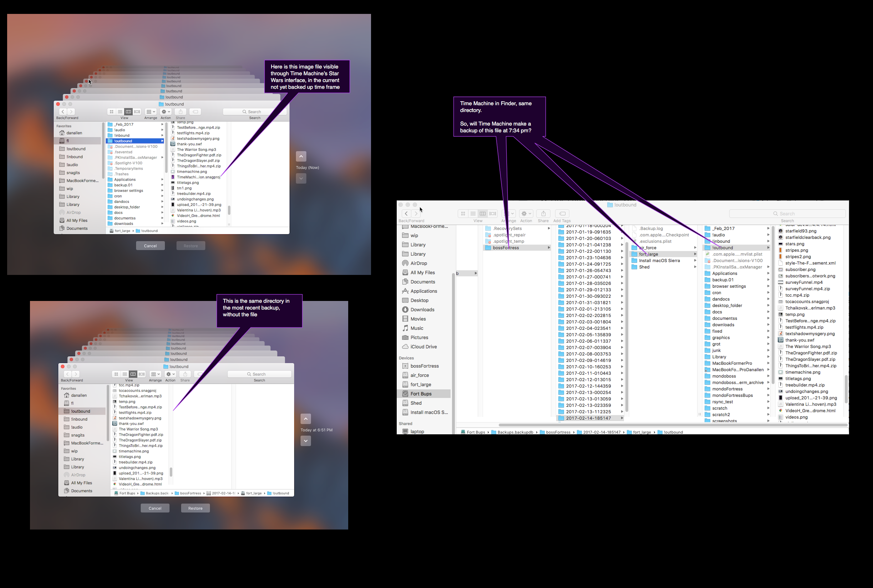Viewport: 873px width, 588px height.
Task: Switch to list view in Add Tags toolbar
Action: 473,213
